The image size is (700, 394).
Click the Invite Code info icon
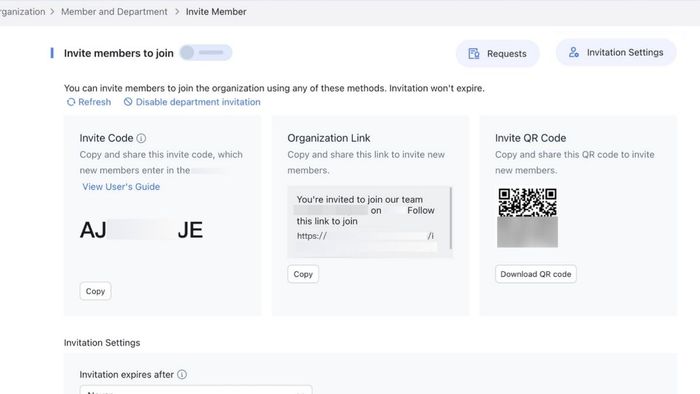(141, 138)
